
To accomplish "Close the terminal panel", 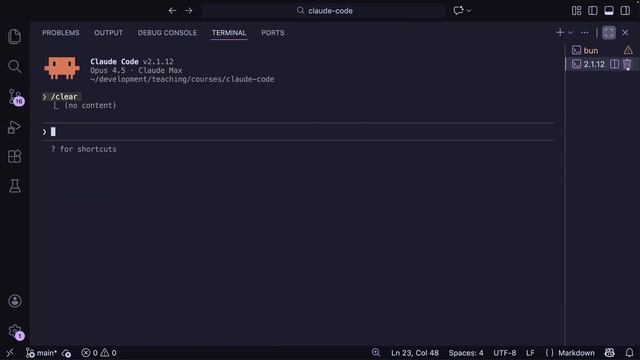I will [625, 33].
